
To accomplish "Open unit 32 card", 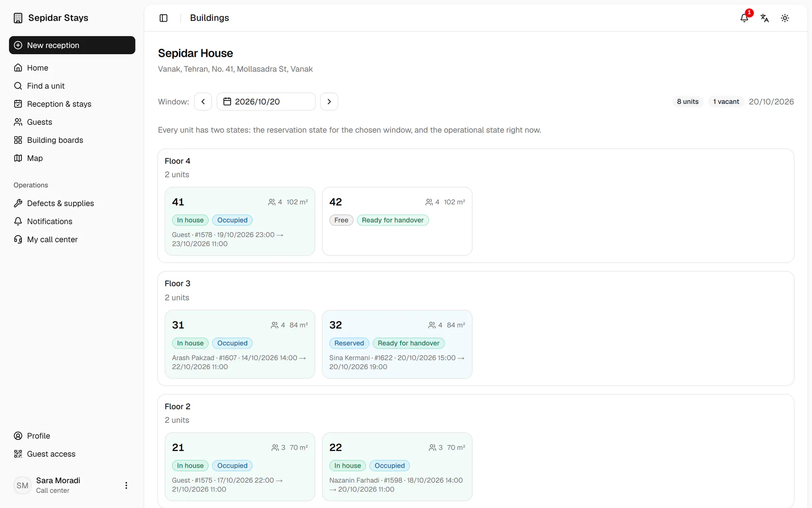I will (397, 344).
